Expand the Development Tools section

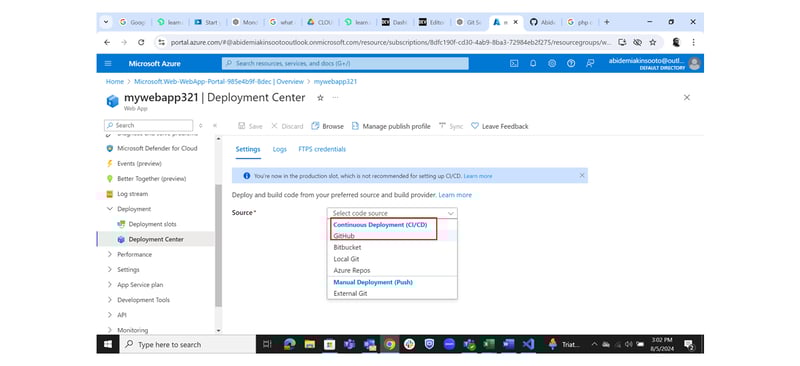click(x=109, y=300)
